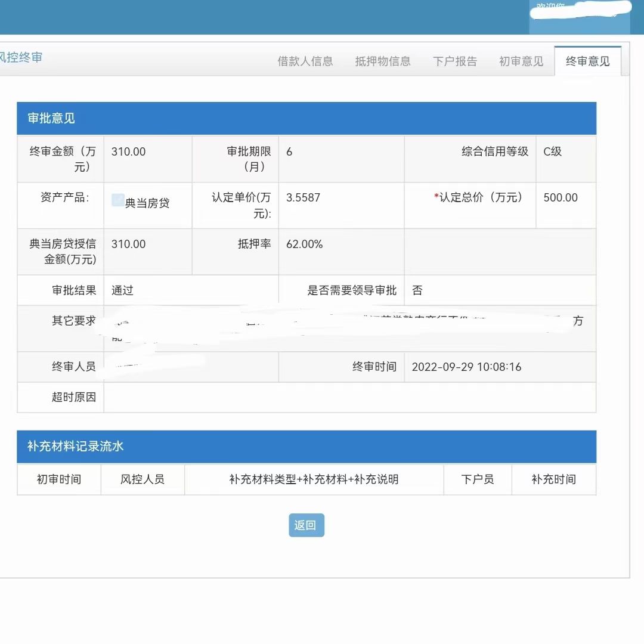Click the 终审金额 value 310.00

128,151
